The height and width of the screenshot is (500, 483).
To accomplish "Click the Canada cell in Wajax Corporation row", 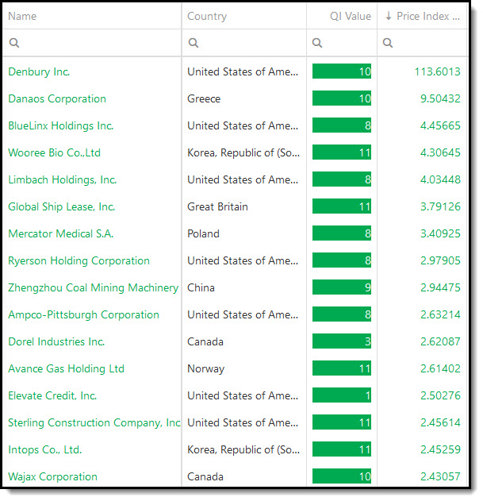I will [x=205, y=477].
